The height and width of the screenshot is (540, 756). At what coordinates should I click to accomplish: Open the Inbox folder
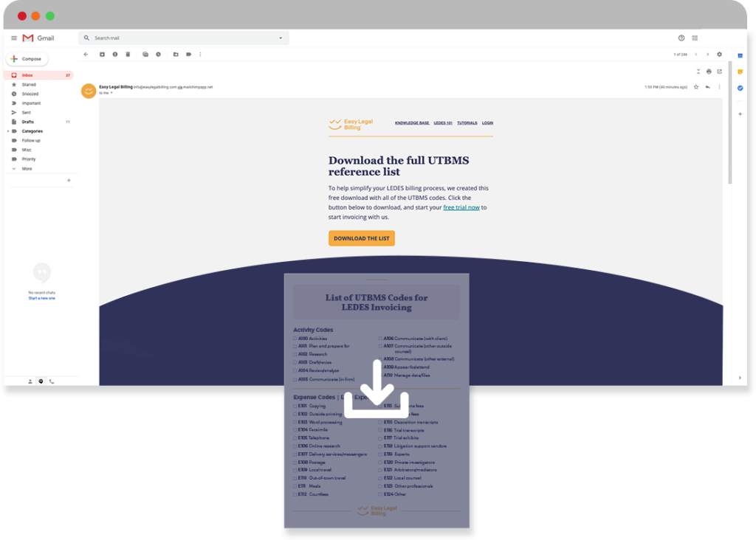[x=38, y=75]
